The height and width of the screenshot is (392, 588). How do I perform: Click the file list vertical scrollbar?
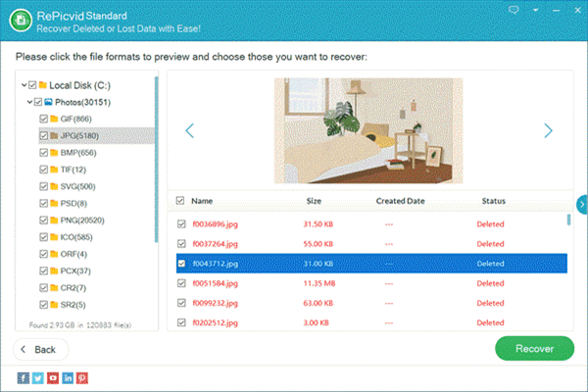point(568,220)
